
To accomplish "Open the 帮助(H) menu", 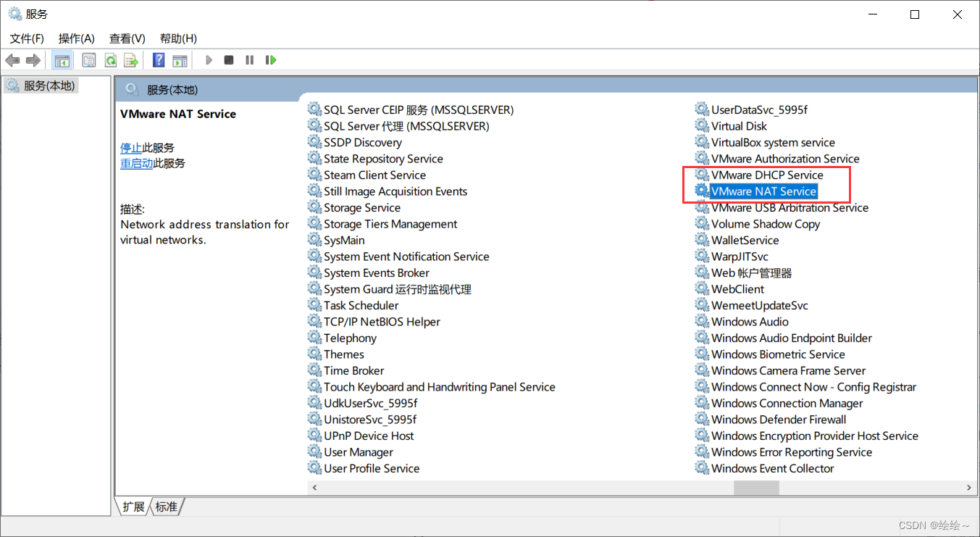I will (x=178, y=38).
